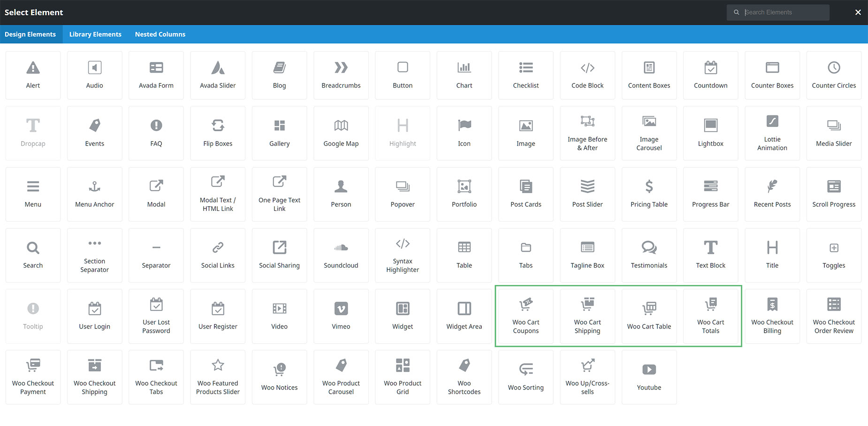Choose the Avada Form element
Screen dimensions: 868x426
(156, 75)
